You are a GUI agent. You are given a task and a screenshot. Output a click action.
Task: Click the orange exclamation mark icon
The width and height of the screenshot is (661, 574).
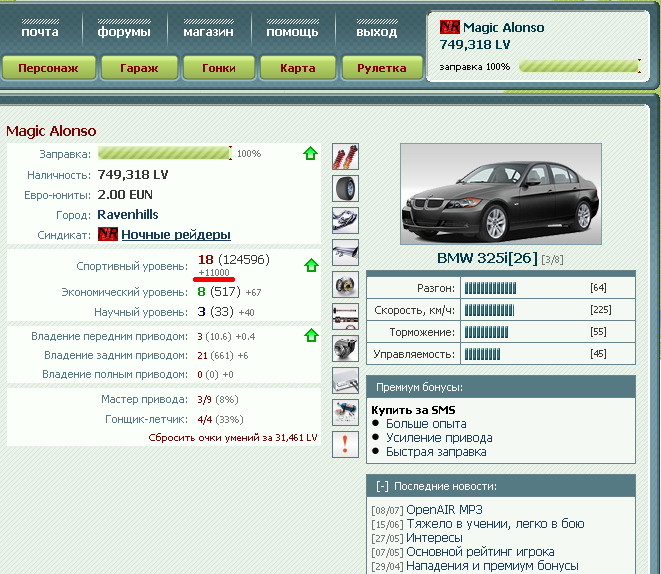[x=345, y=445]
